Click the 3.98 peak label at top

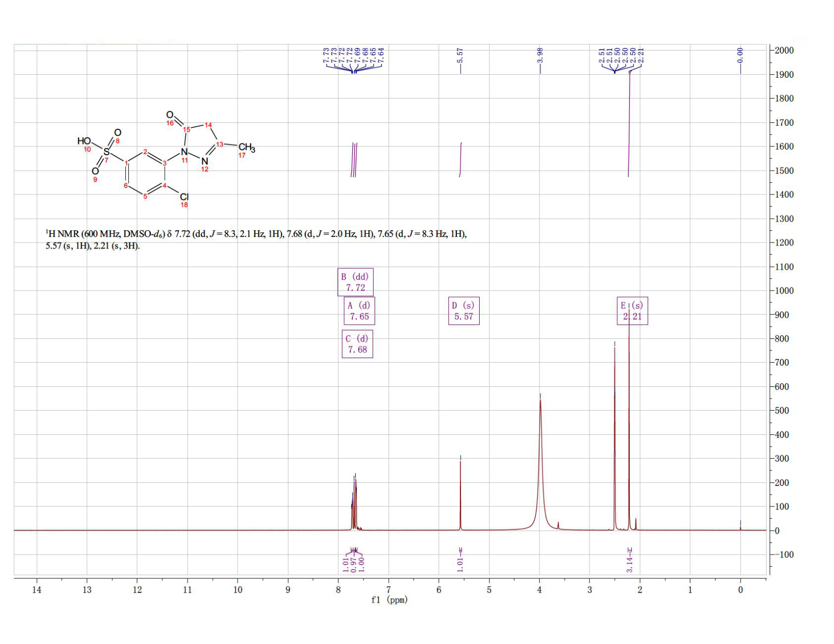540,56
